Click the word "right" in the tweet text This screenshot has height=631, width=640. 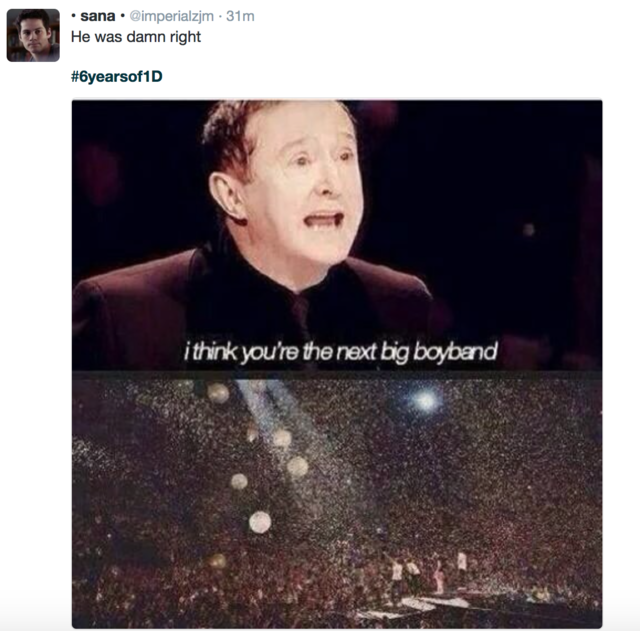pos(186,38)
